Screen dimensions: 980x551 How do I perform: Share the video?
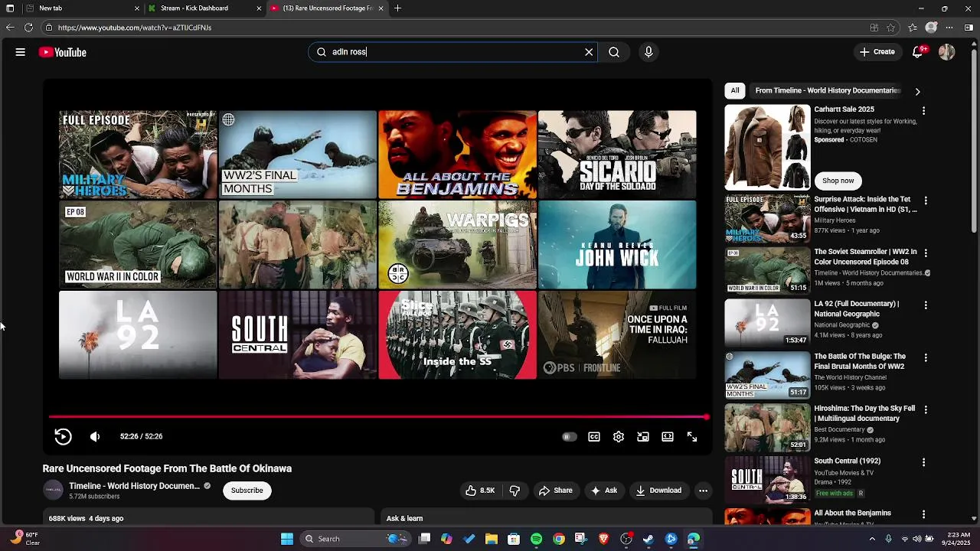pos(556,491)
